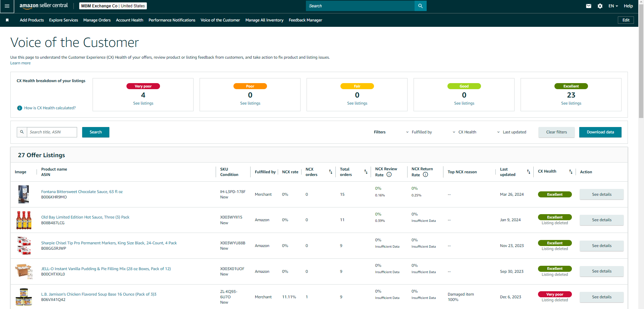Click the top Search input field
Image resolution: width=644 pixels, height=309 pixels.
pyautogui.click(x=360, y=6)
